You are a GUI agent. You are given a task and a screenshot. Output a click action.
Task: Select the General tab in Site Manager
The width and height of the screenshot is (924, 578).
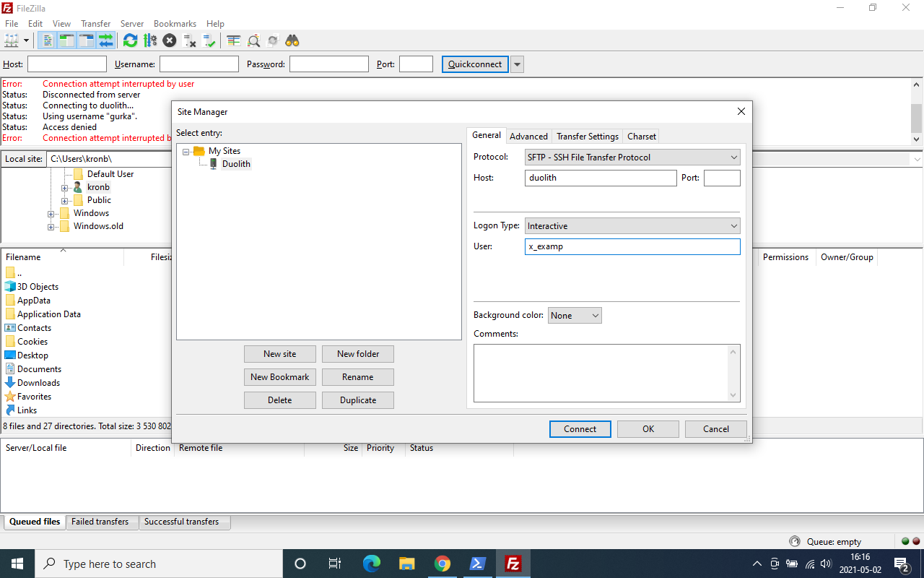[x=487, y=135]
